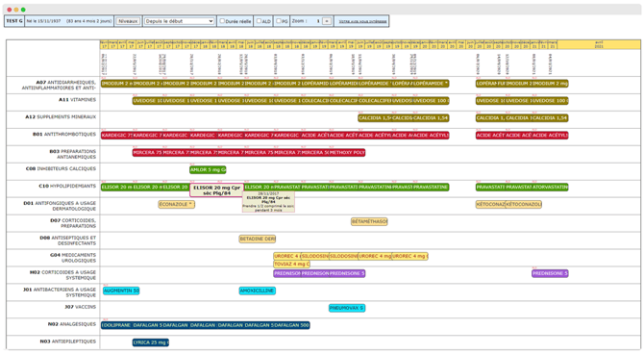Viewport: 644px width, 354px height.
Task: Open the 'Depuis le début' period dropdown
Action: point(179,21)
